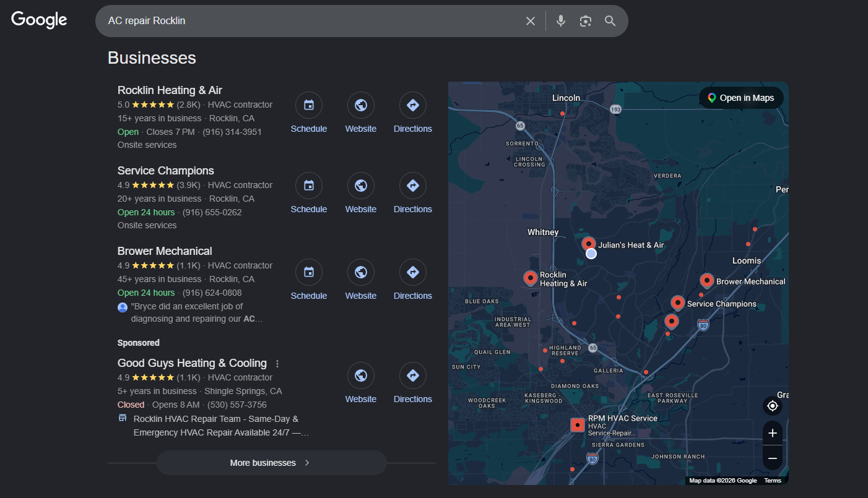868x498 pixels.
Task: Get Directions to Brower Mechanical
Action: pos(413,272)
